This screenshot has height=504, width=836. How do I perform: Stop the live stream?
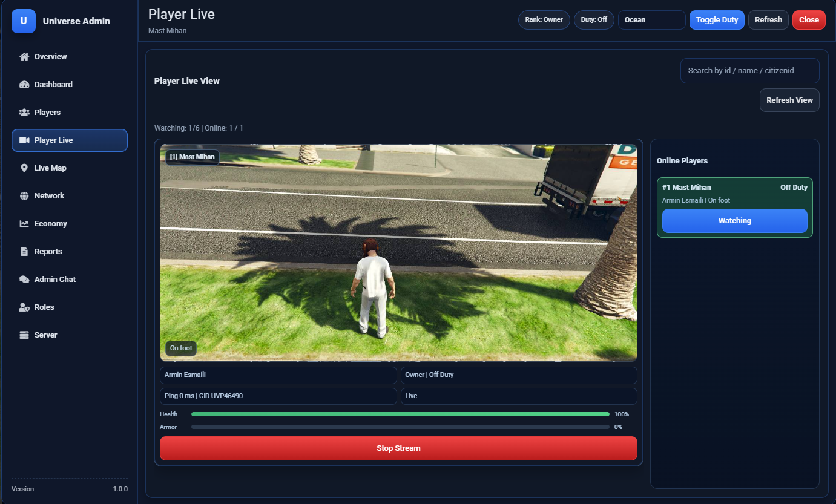398,448
